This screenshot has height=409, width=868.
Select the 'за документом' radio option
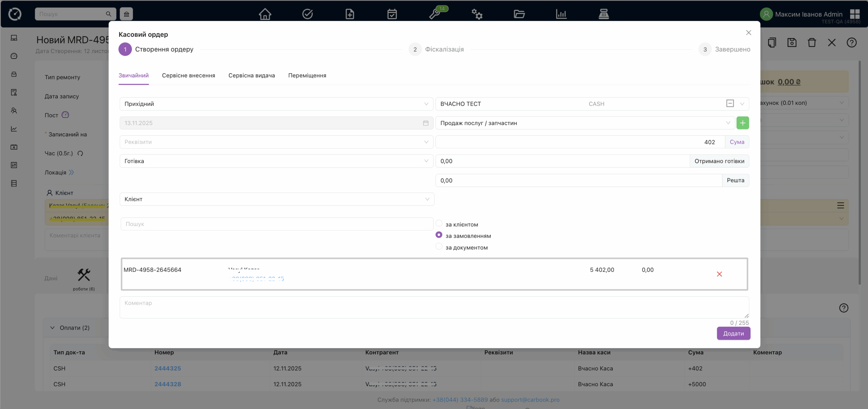pyautogui.click(x=439, y=246)
